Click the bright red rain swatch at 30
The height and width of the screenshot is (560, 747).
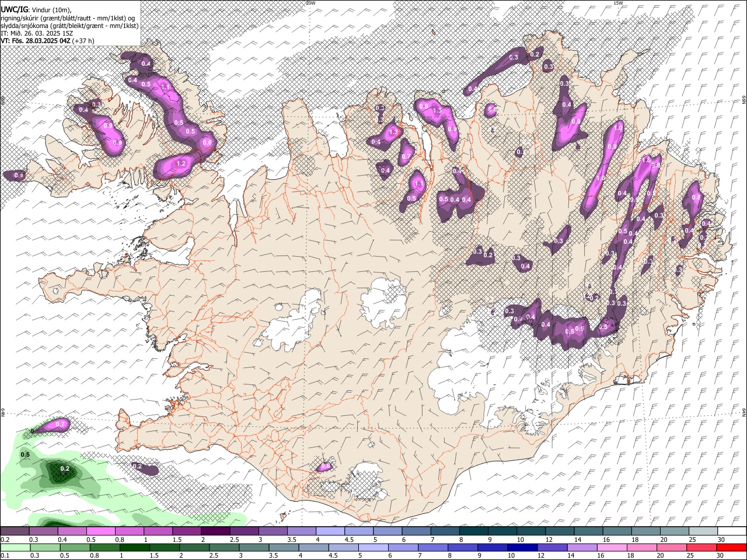[x=731, y=547]
